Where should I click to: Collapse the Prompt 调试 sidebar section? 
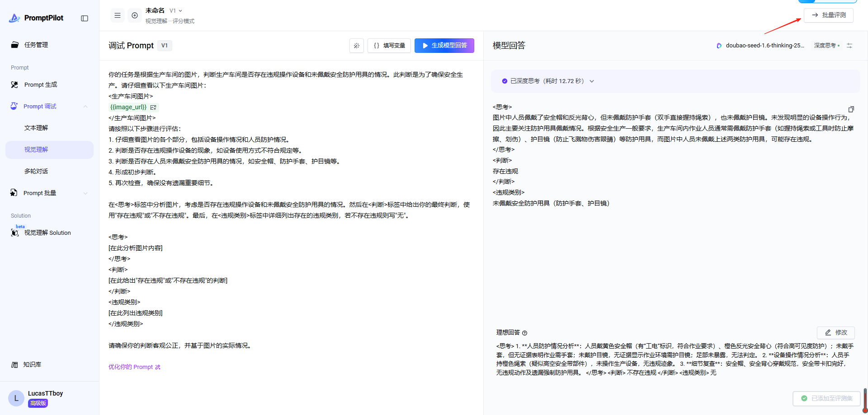click(x=85, y=107)
